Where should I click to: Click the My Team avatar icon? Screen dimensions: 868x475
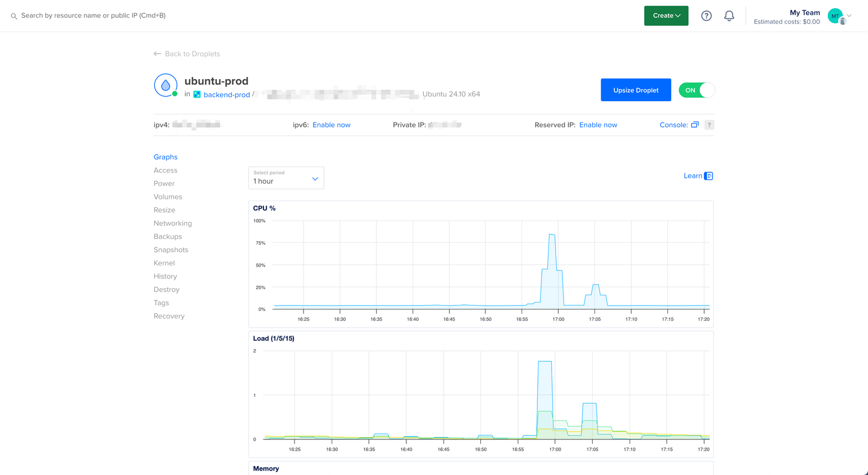(836, 16)
